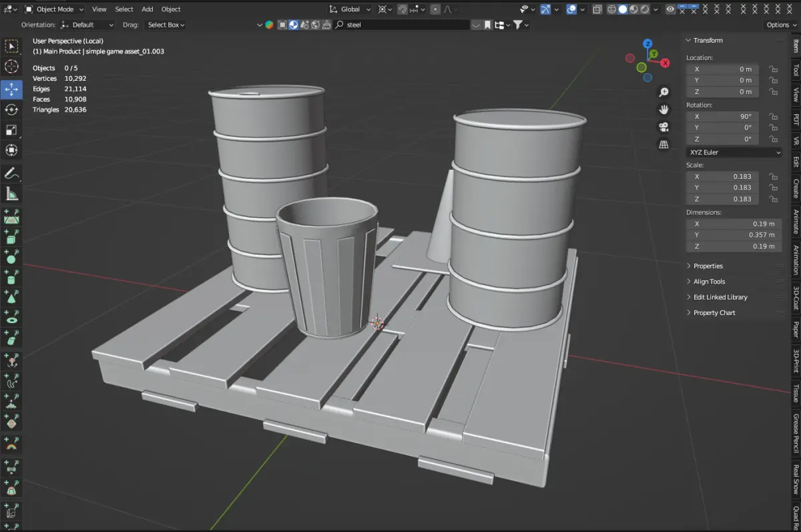
Task: Open the Object menu
Action: (171, 9)
